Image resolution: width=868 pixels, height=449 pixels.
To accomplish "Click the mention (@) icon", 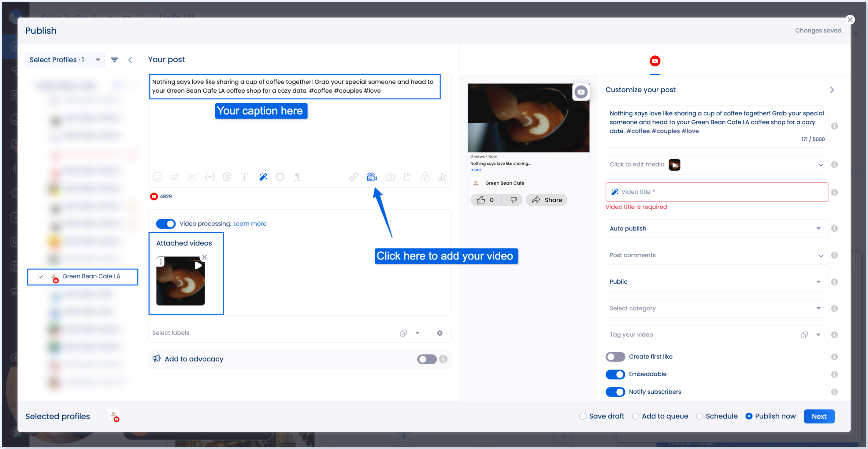I will [227, 177].
